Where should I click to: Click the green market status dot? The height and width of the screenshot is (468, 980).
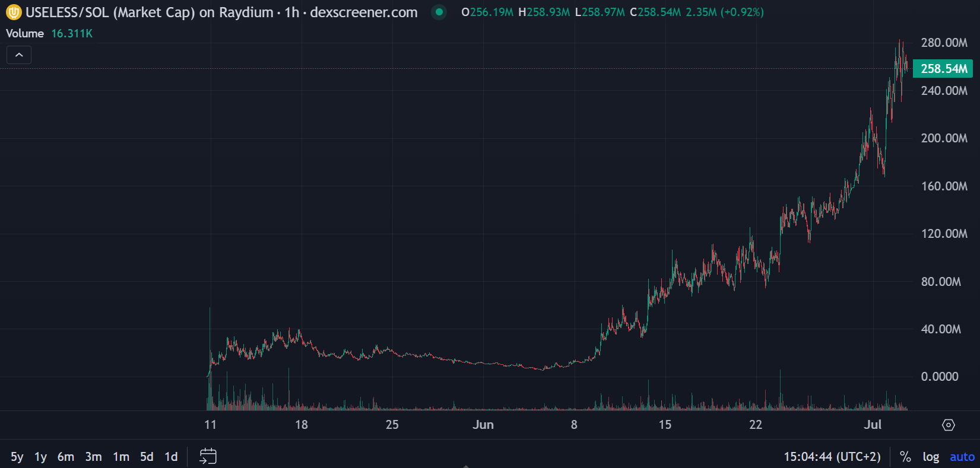[439, 12]
